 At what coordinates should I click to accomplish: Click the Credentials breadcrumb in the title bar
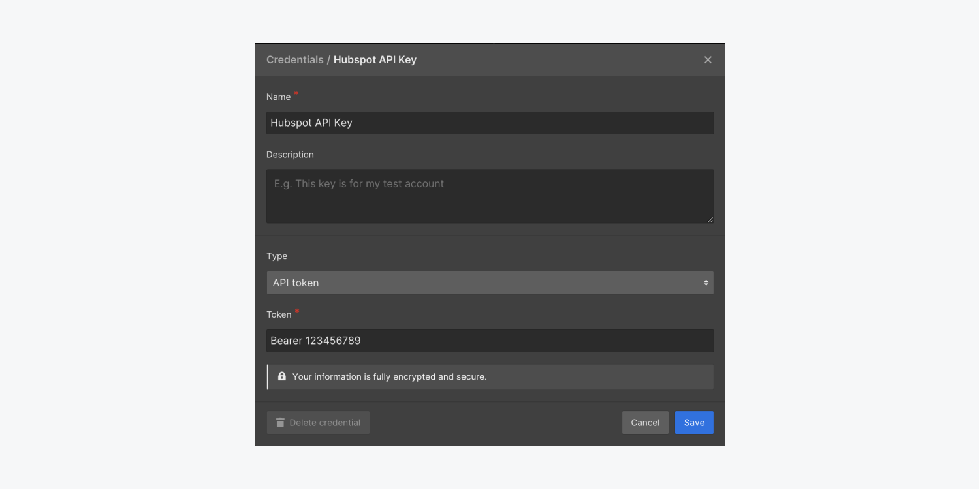tap(295, 59)
